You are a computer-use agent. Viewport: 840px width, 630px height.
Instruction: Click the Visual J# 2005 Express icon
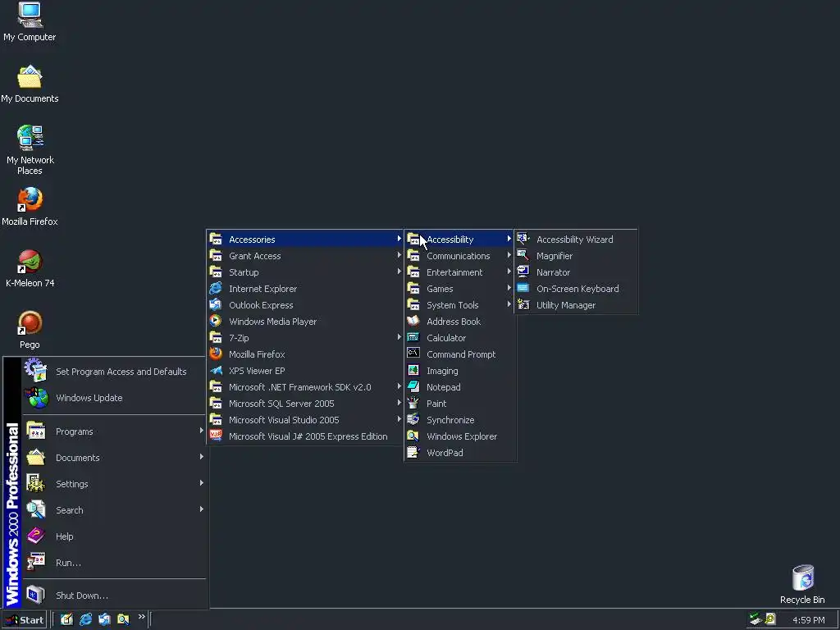click(x=216, y=436)
